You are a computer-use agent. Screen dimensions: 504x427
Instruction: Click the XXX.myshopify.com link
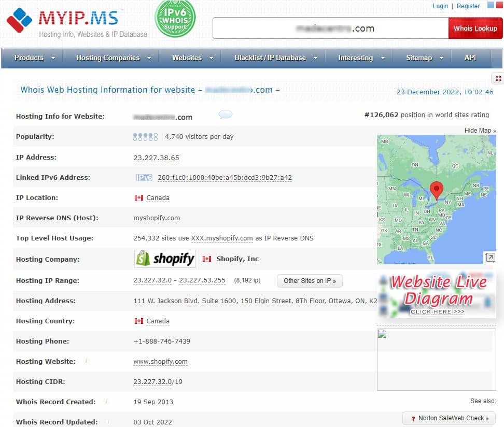click(x=222, y=238)
